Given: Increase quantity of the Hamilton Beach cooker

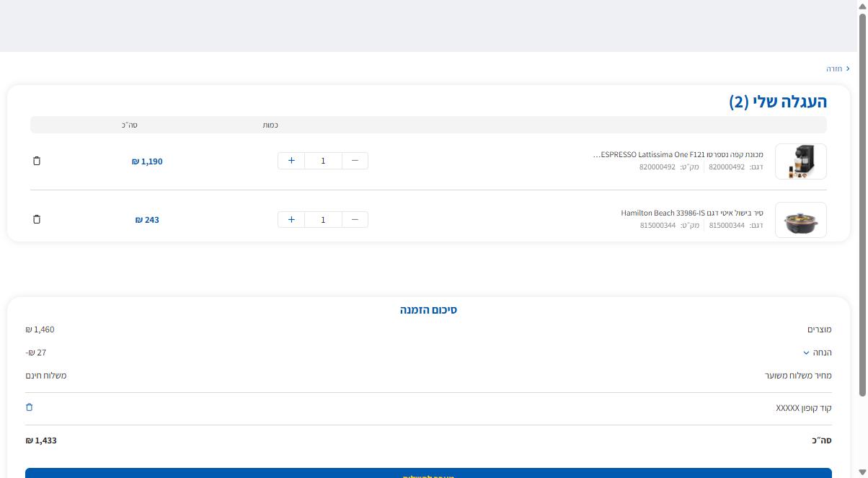Looking at the screenshot, I should (291, 219).
